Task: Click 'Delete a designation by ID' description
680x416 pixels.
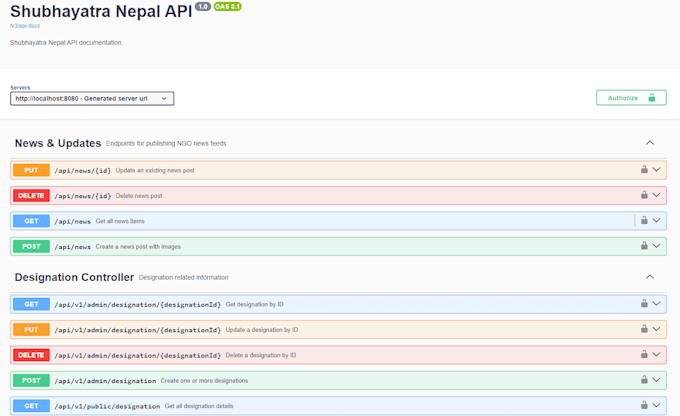Action: tap(261, 355)
